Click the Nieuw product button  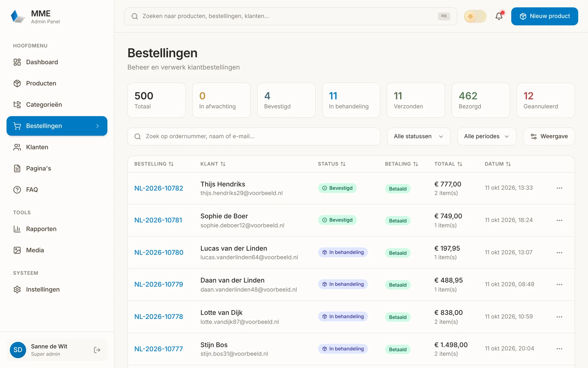[x=545, y=16]
